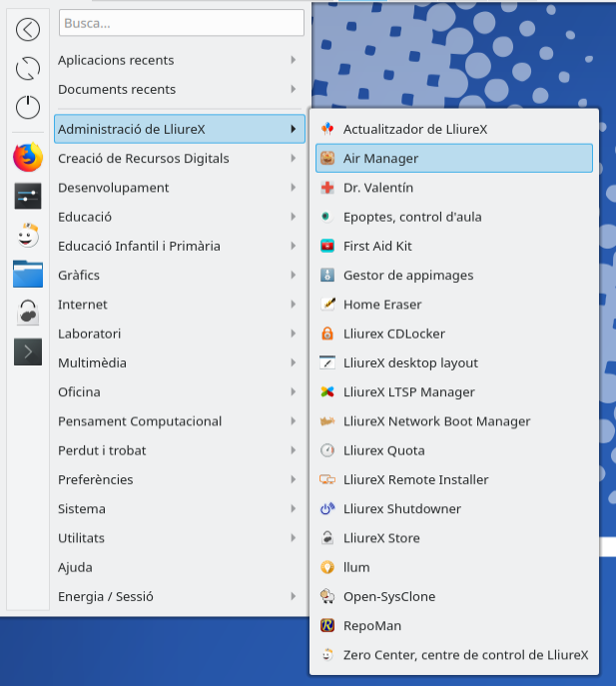This screenshot has width=616, height=686.
Task: Expand the Aplicacions recents submenu arrow
Action: 293,60
